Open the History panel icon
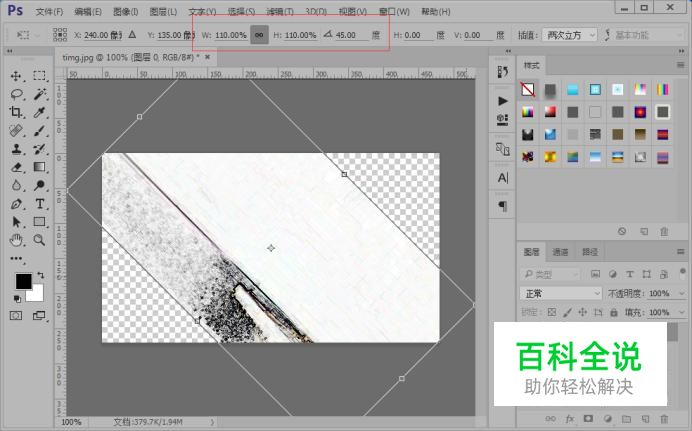Image resolution: width=692 pixels, height=431 pixels. pyautogui.click(x=502, y=72)
